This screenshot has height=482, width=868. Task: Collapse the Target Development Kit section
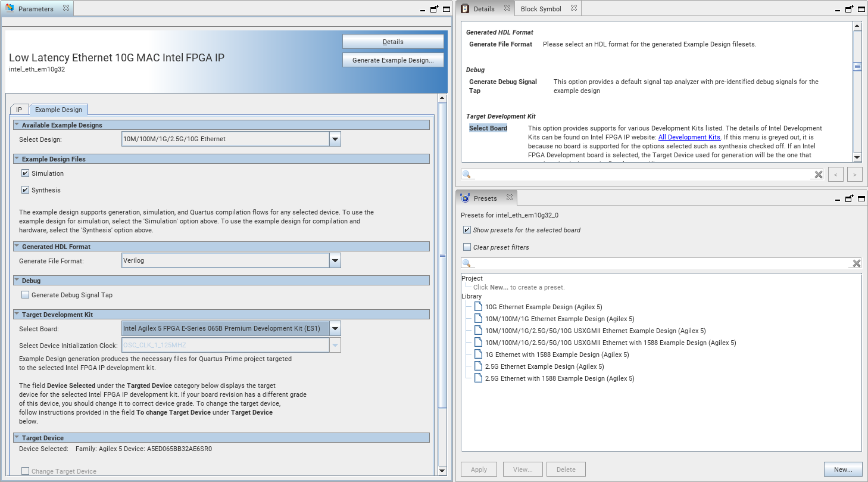(x=17, y=315)
